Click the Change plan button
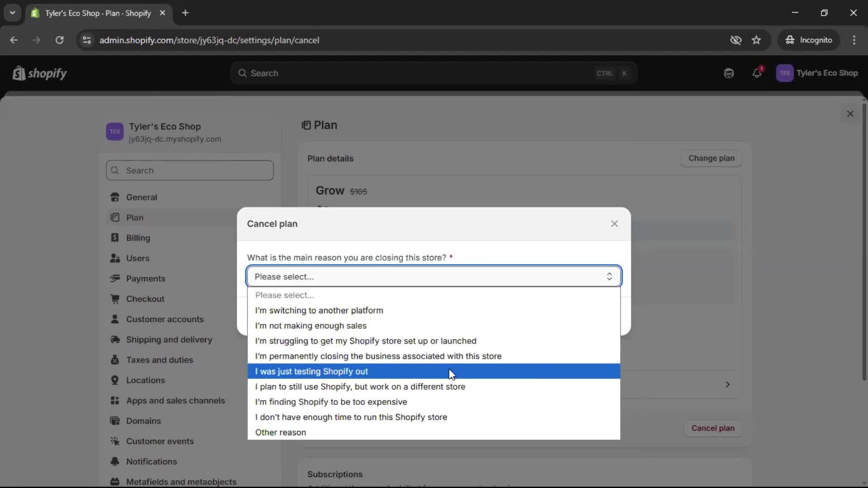The width and height of the screenshot is (868, 488). tap(711, 159)
